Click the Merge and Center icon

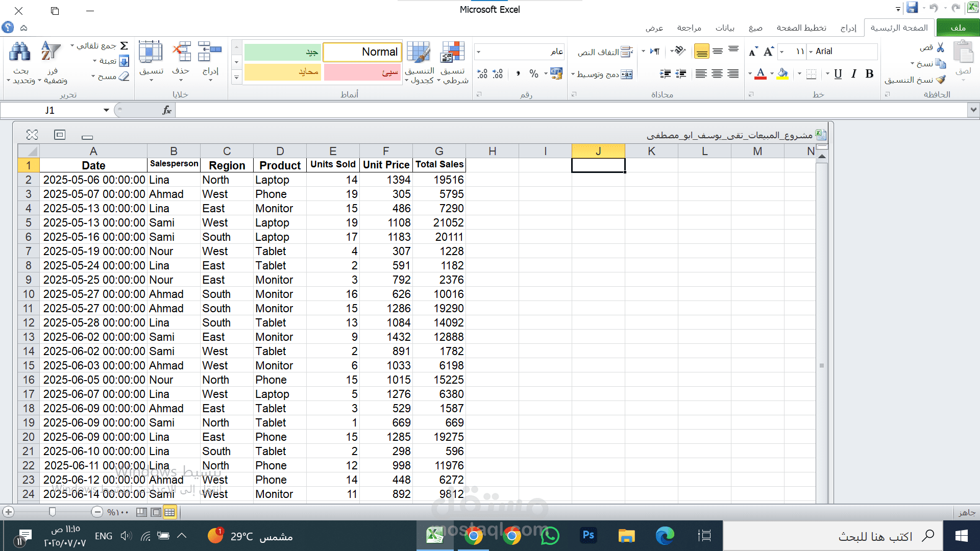pyautogui.click(x=627, y=74)
